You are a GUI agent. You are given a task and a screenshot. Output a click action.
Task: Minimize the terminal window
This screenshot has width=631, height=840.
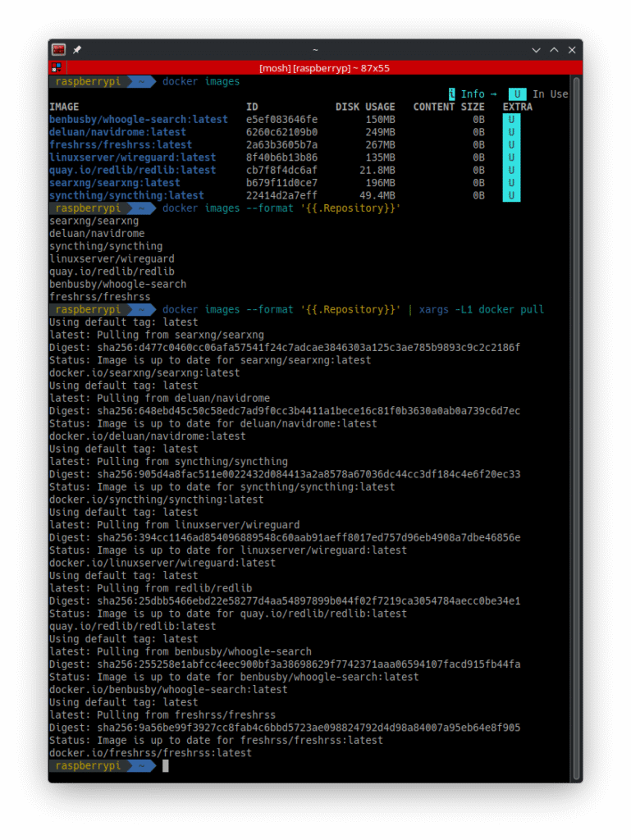[536, 50]
